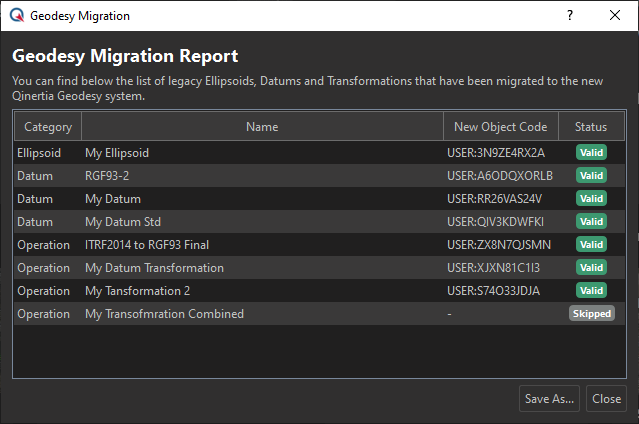Click the Skipped status badge
639x424 pixels.
pyautogui.click(x=591, y=313)
